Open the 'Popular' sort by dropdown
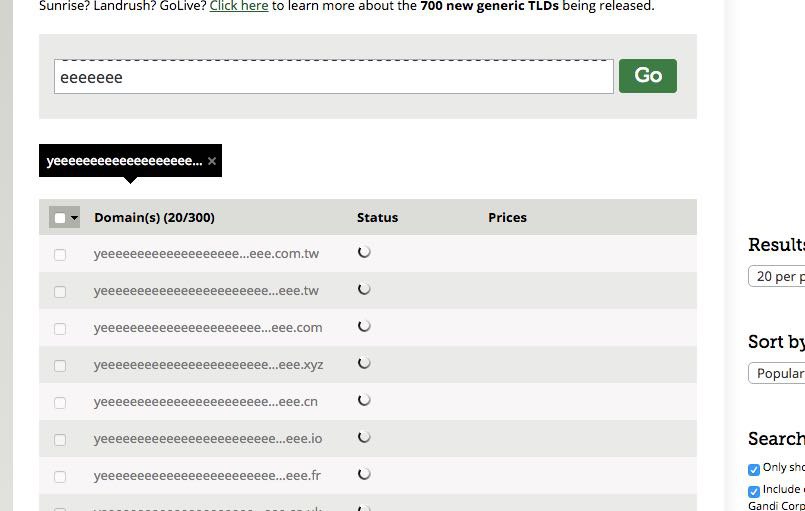Viewport: 805px width, 511px height. (x=776, y=373)
